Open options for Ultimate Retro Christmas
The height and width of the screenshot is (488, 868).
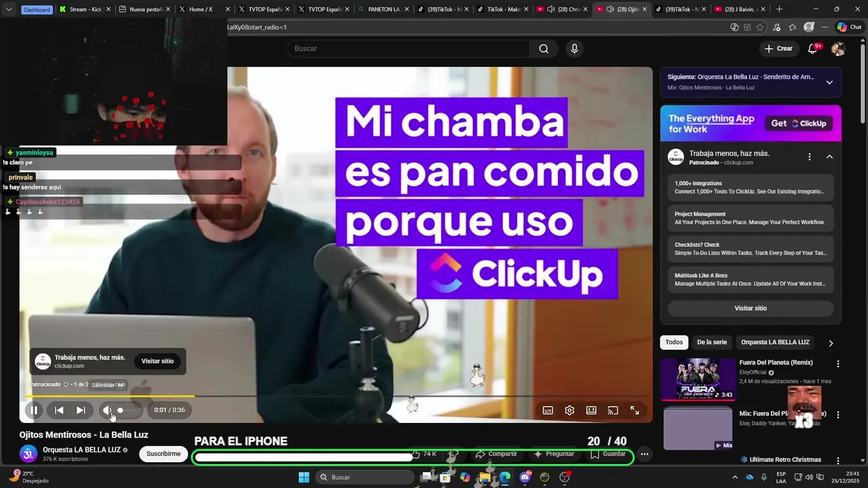pyautogui.click(x=837, y=461)
